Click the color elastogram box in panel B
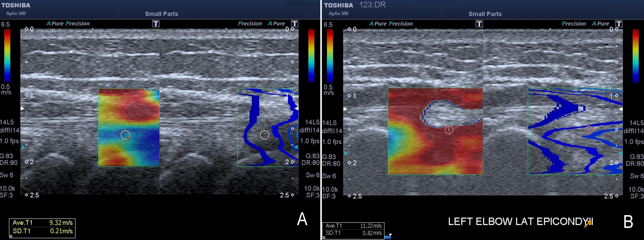644x240 pixels. point(435,131)
